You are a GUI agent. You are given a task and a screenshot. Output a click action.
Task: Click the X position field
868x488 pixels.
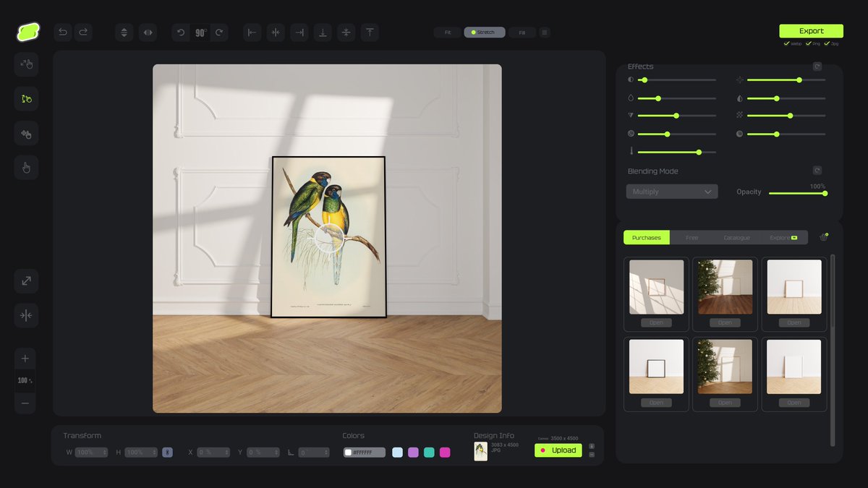pyautogui.click(x=213, y=452)
